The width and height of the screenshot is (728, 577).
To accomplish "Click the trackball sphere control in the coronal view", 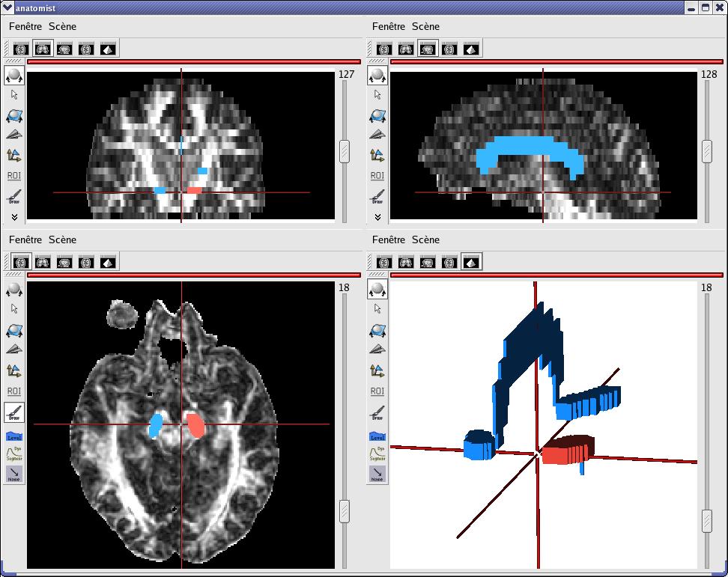I will 14,76.
